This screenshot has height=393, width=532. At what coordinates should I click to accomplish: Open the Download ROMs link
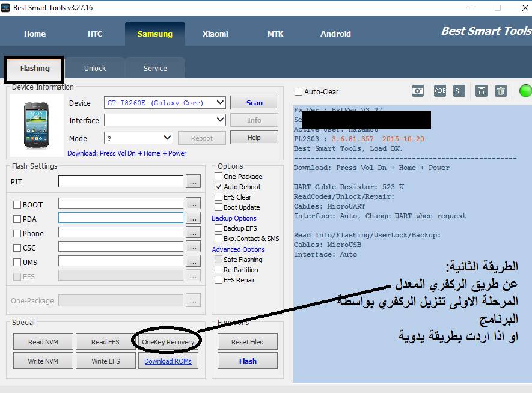[168, 361]
